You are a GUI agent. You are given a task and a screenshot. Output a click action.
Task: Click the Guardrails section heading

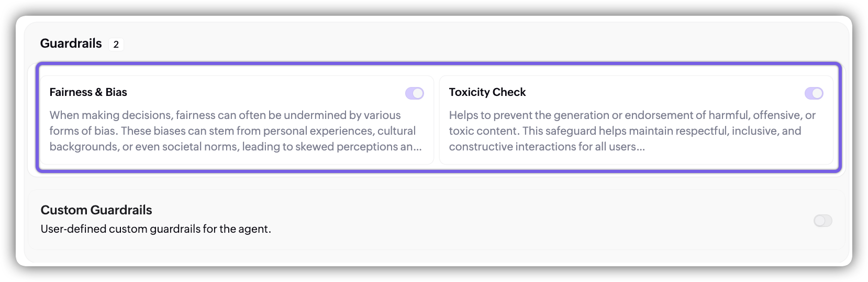click(x=71, y=44)
